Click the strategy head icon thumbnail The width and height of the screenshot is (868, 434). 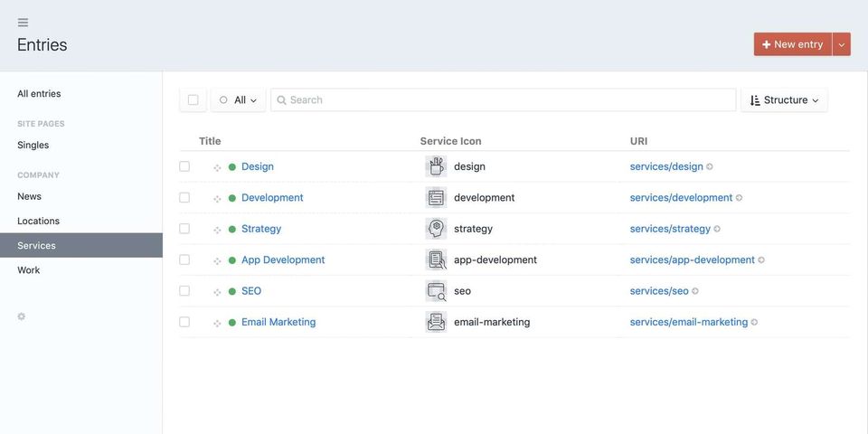point(436,229)
